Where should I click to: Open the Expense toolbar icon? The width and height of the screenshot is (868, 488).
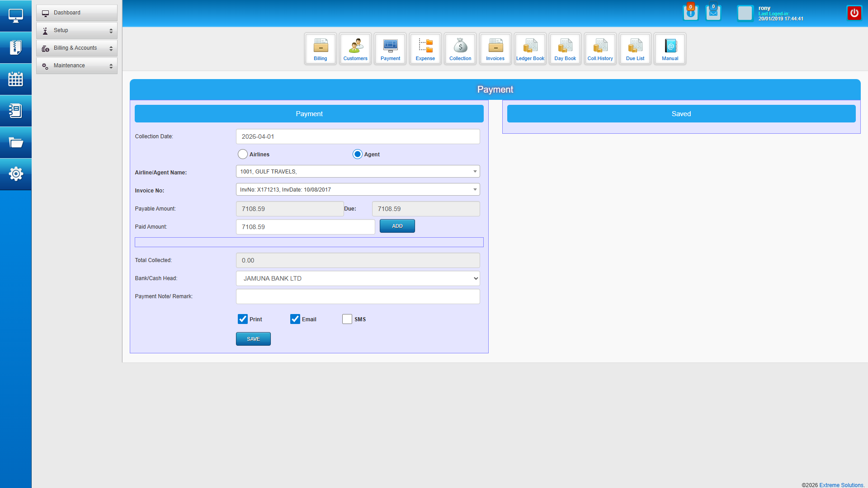pos(425,49)
